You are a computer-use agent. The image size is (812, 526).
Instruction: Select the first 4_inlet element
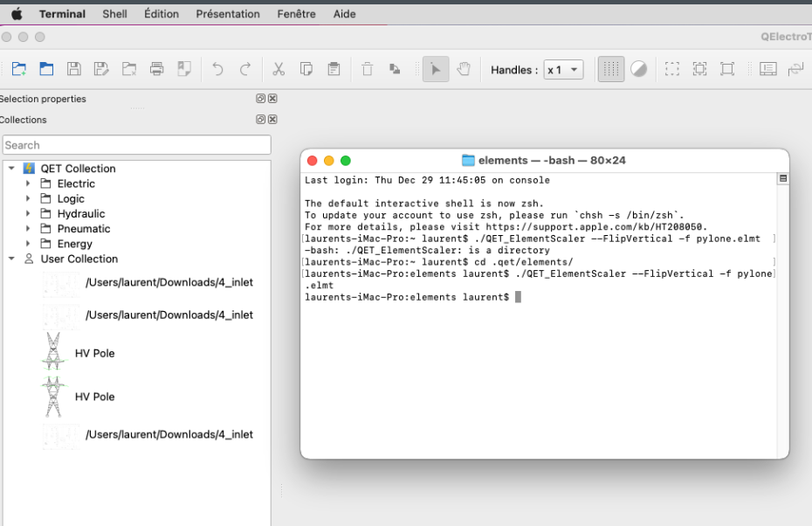(169, 282)
